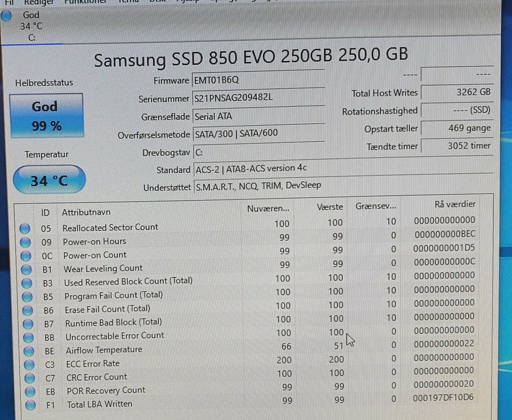Click Rotationshastighed value ---- (SSD)

click(x=457, y=110)
